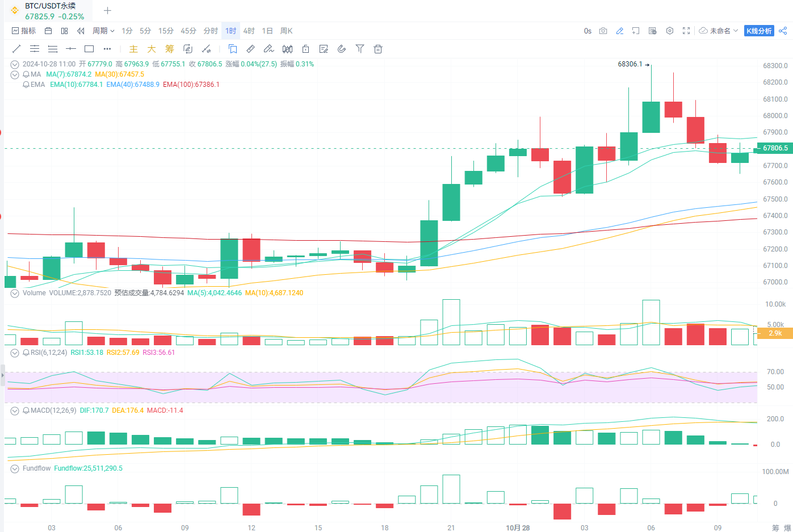Switch to the 周K weekly candles
The image size is (793, 532).
pyautogui.click(x=286, y=31)
